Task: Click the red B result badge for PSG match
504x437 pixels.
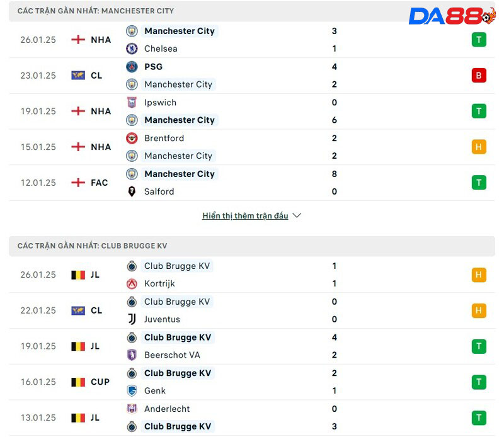Action: tap(479, 76)
